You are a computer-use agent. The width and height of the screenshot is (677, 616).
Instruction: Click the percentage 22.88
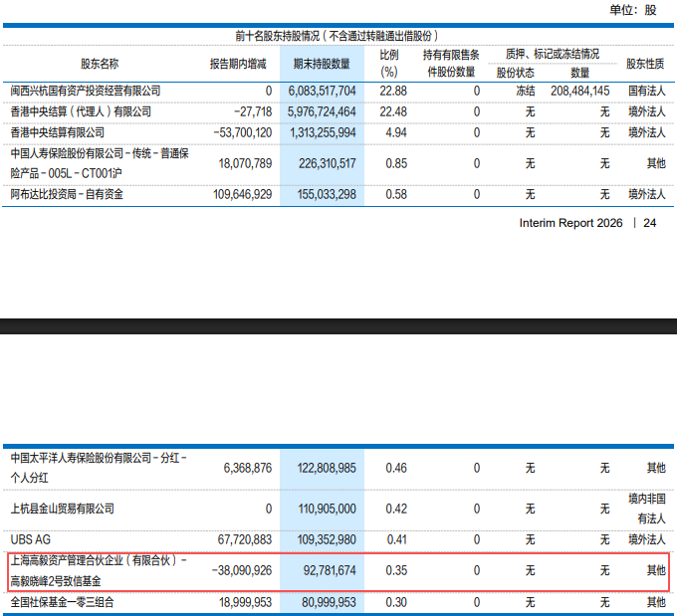(393, 91)
